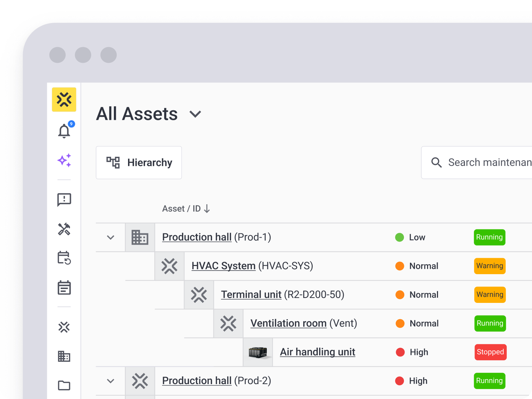Open the recurring calendar maintenance icon

64,258
